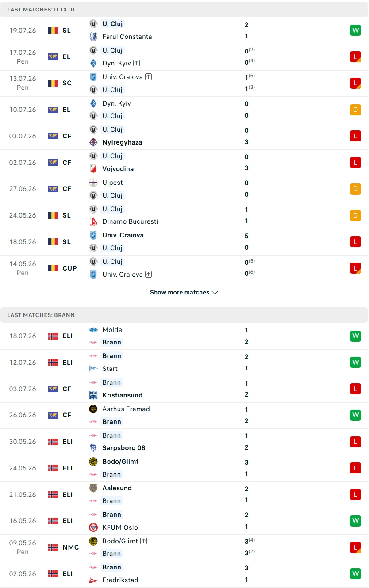Click the Kristiansund club badge
The width and height of the screenshot is (369, 588).
click(93, 395)
